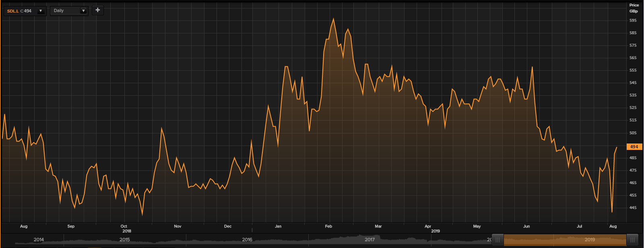Open the SDL.L symbol dropdown arrow
Viewport: 644px width, 248px height.
[x=41, y=11]
